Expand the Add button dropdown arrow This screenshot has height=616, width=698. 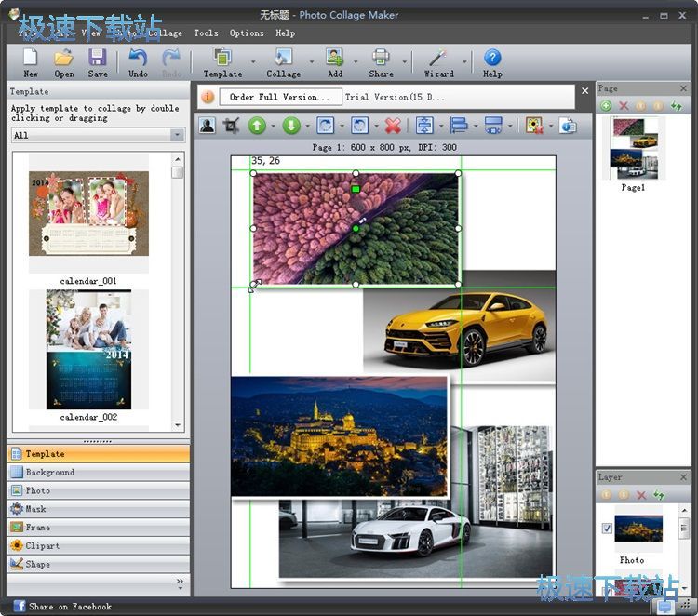(x=356, y=62)
